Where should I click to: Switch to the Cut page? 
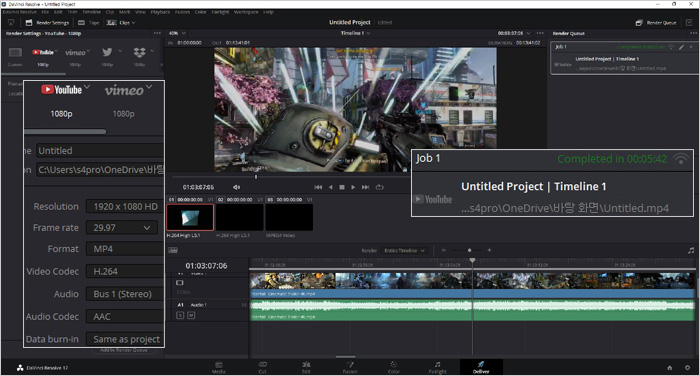click(262, 368)
